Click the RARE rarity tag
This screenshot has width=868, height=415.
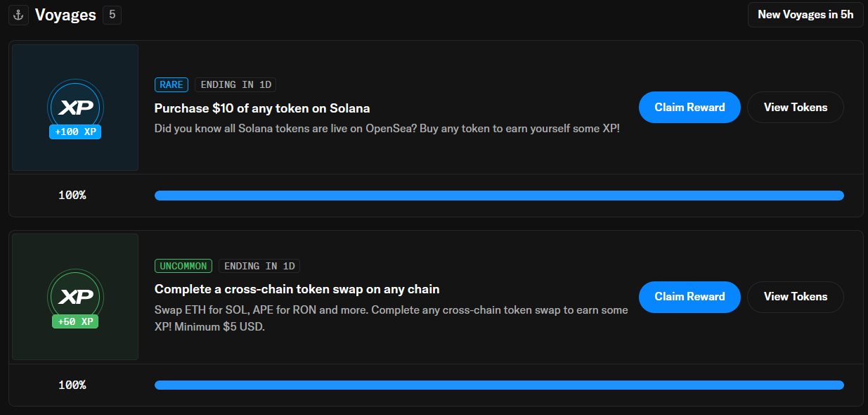point(171,85)
